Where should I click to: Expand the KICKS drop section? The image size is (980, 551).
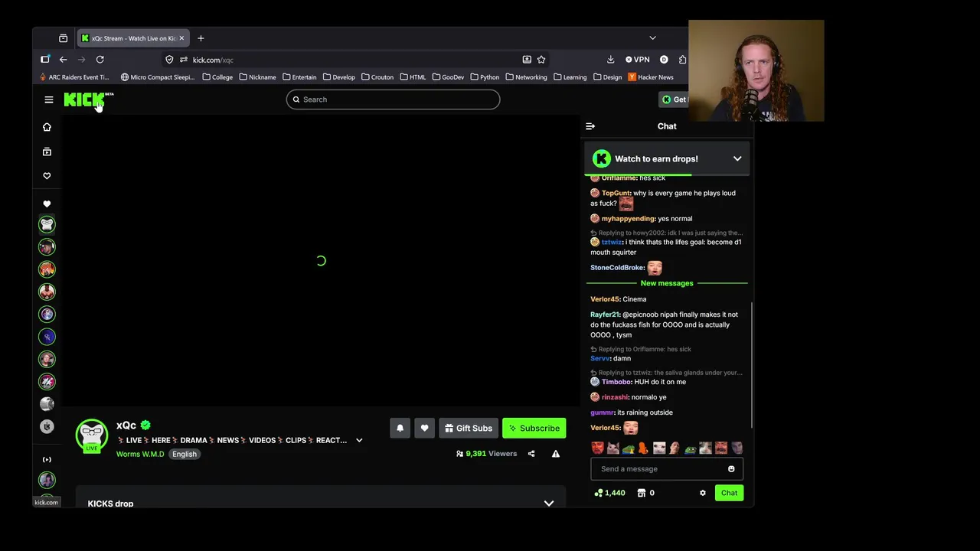(549, 504)
